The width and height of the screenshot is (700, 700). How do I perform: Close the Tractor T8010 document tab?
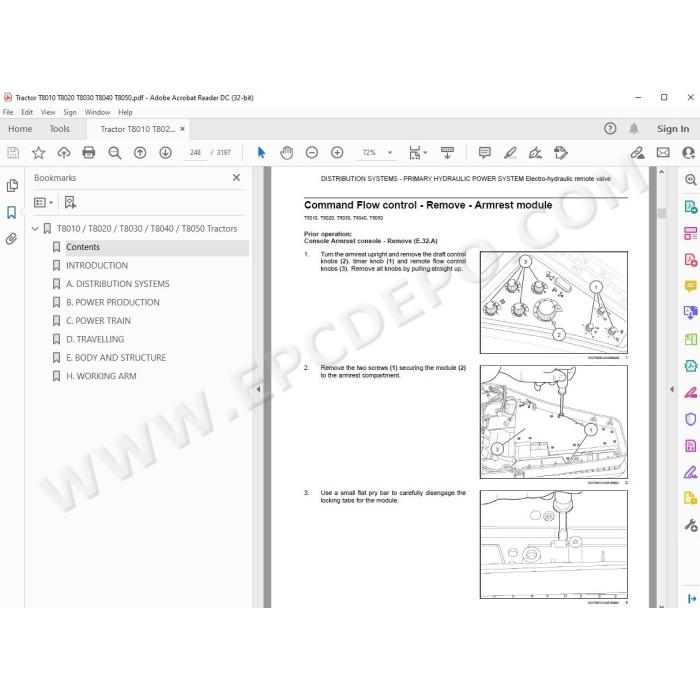[x=182, y=129]
